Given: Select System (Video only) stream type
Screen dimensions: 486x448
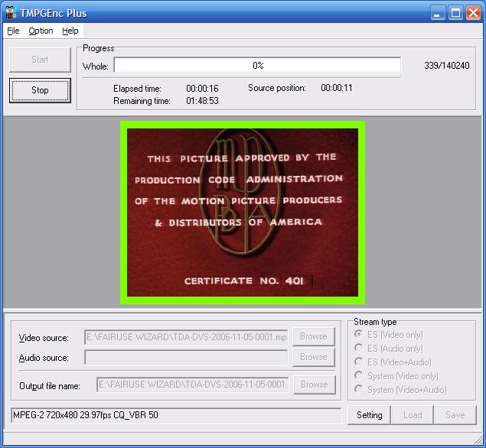Looking at the screenshot, I should (396, 376).
